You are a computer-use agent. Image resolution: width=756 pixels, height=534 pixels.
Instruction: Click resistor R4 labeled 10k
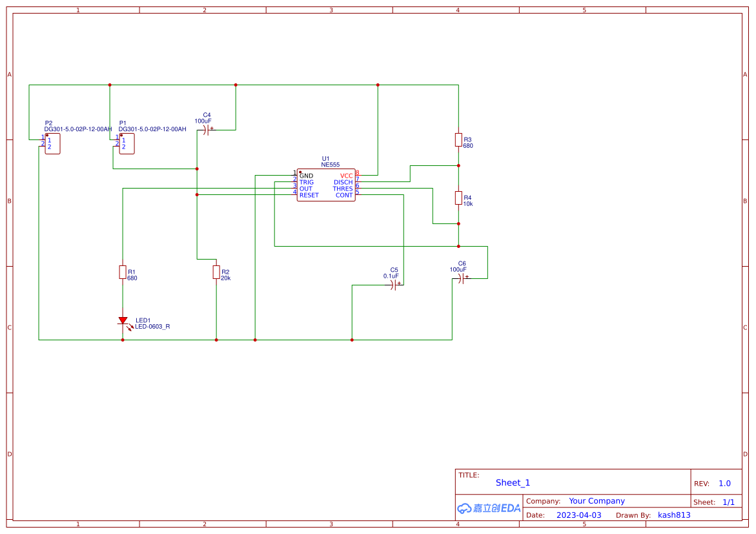coord(458,199)
